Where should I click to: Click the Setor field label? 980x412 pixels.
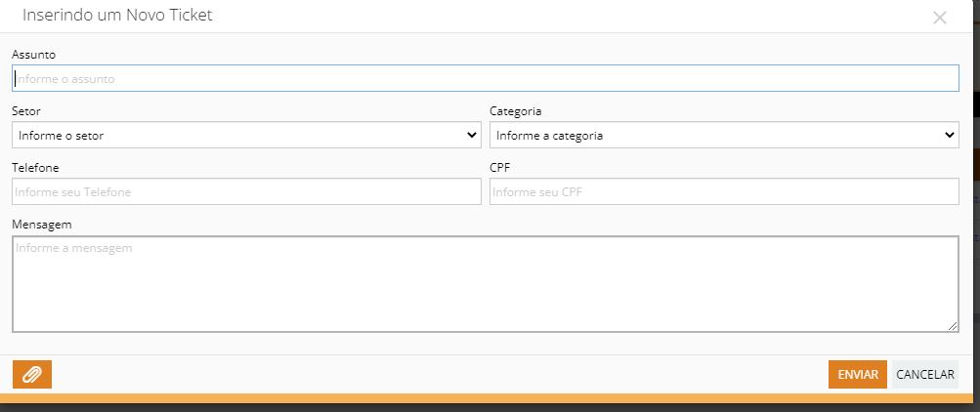pos(26,111)
